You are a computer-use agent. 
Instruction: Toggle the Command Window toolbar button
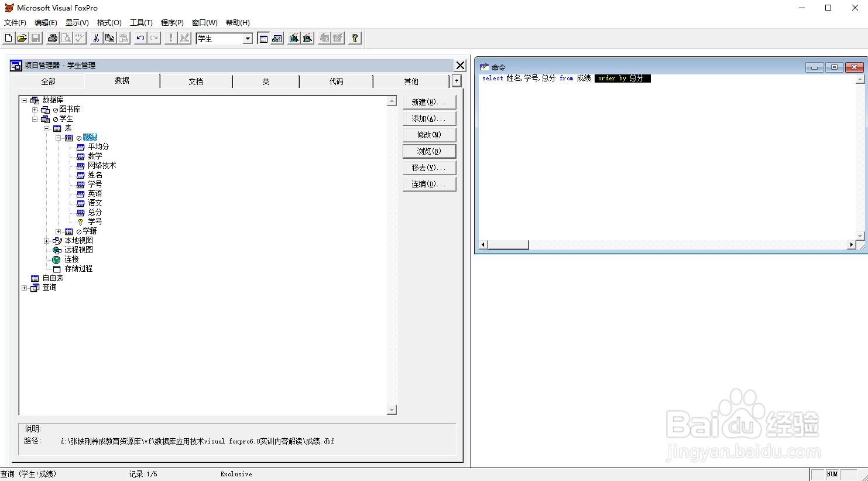[263, 38]
